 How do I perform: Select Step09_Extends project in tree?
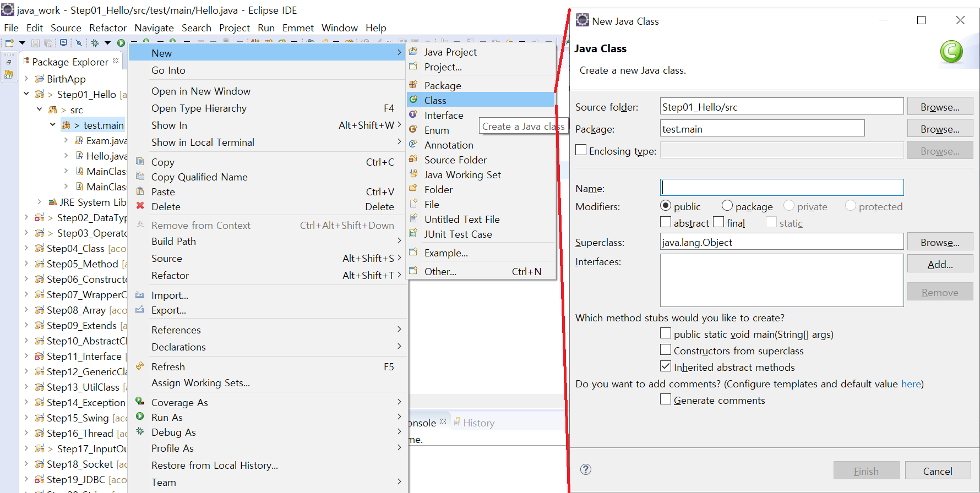pos(81,325)
